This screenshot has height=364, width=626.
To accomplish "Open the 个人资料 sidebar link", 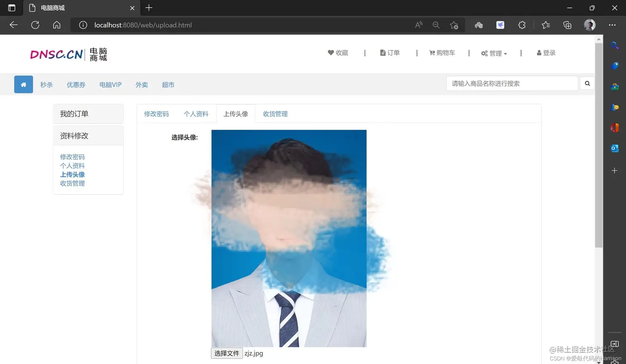I will [x=72, y=165].
